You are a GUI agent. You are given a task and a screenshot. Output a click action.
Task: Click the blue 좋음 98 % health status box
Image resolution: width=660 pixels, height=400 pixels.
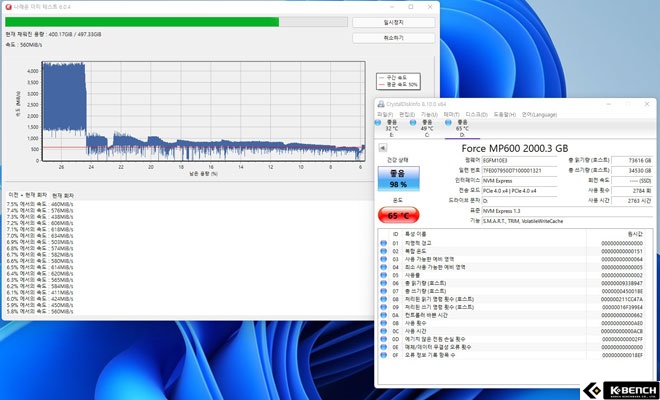click(398, 179)
